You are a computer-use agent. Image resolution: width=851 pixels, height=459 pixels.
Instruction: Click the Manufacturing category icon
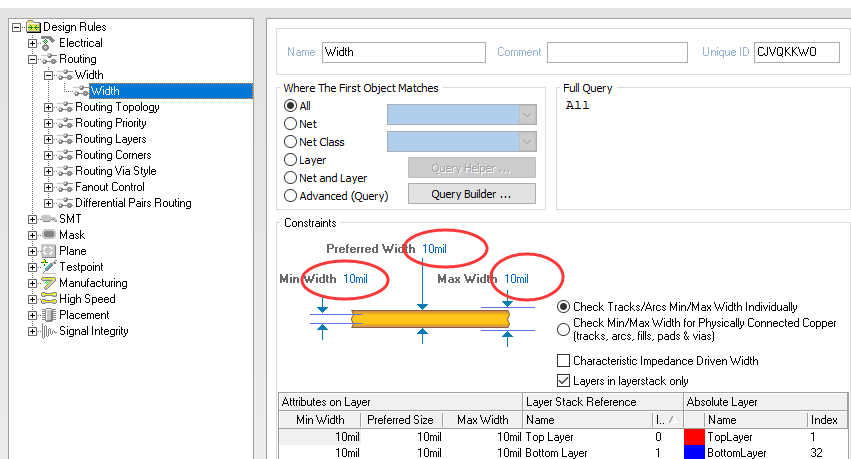[x=49, y=283]
